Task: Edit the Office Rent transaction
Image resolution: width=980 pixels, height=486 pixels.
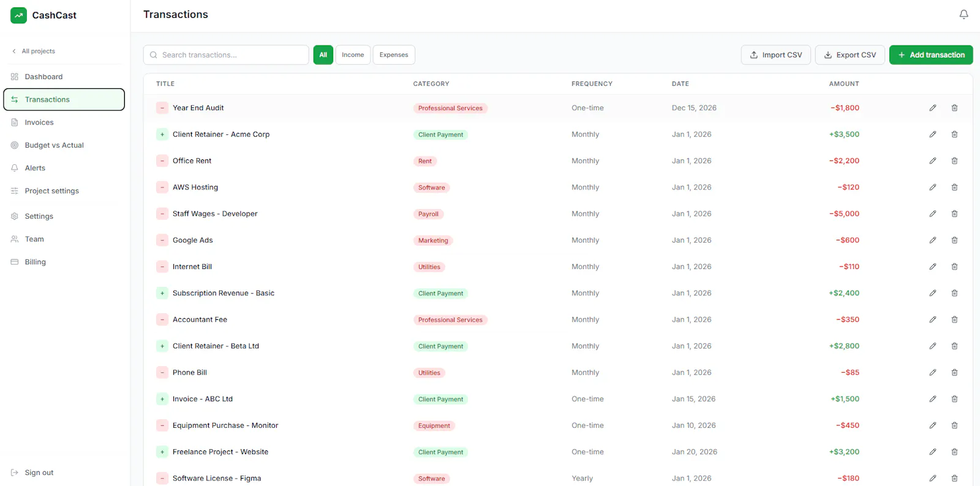Action: point(933,161)
